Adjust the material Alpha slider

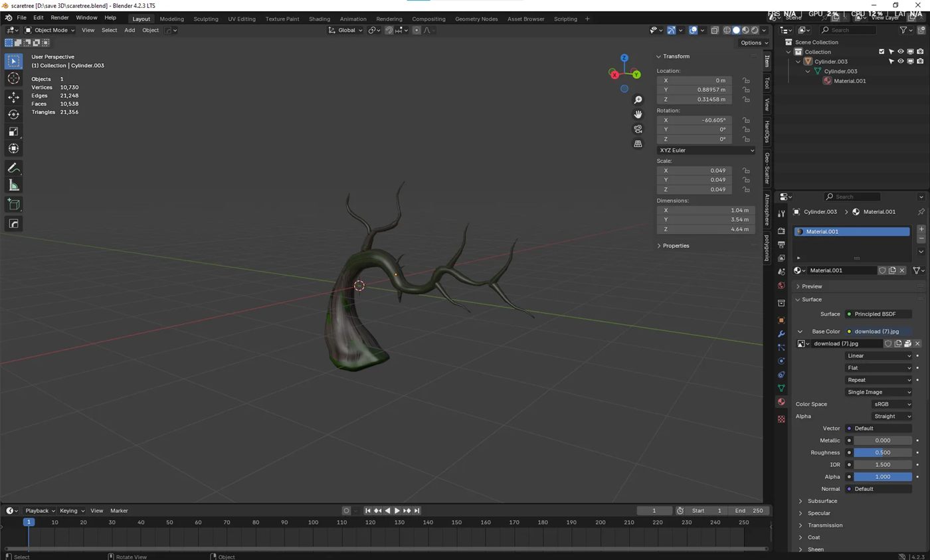click(882, 477)
